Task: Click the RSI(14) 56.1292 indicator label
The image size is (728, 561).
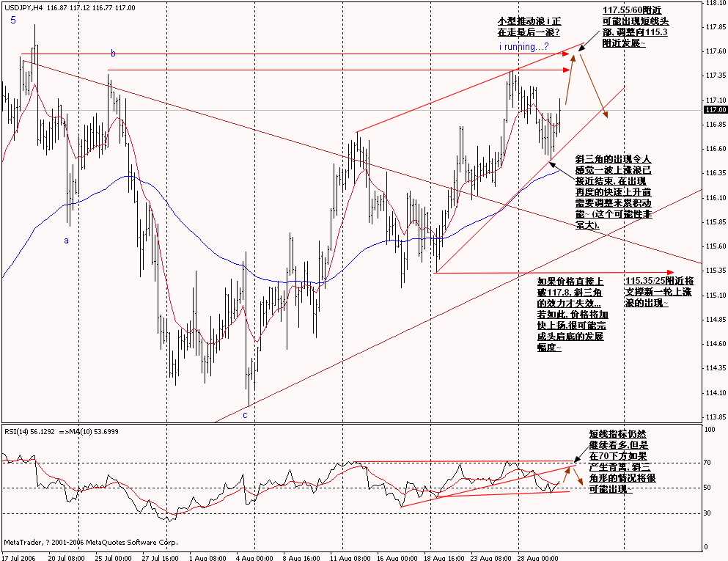Action: point(31,431)
